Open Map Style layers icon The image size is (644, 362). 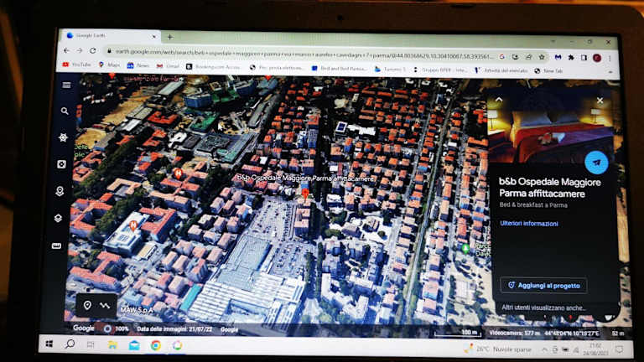tap(59, 218)
